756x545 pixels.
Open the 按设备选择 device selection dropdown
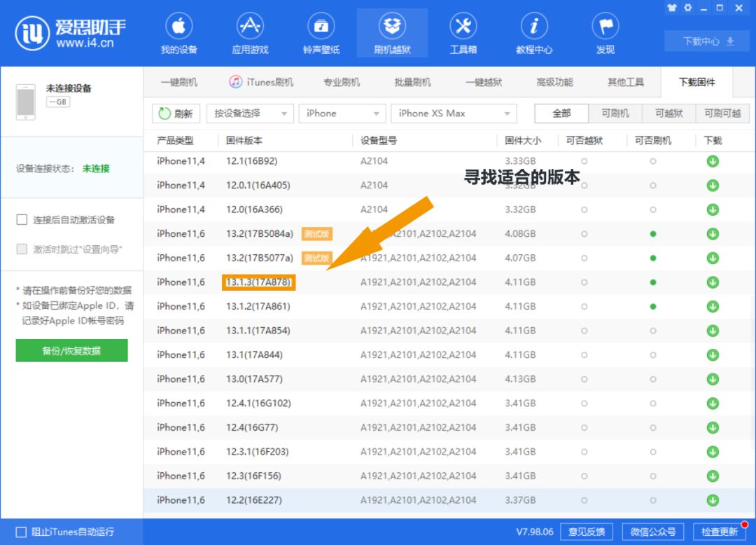click(249, 113)
